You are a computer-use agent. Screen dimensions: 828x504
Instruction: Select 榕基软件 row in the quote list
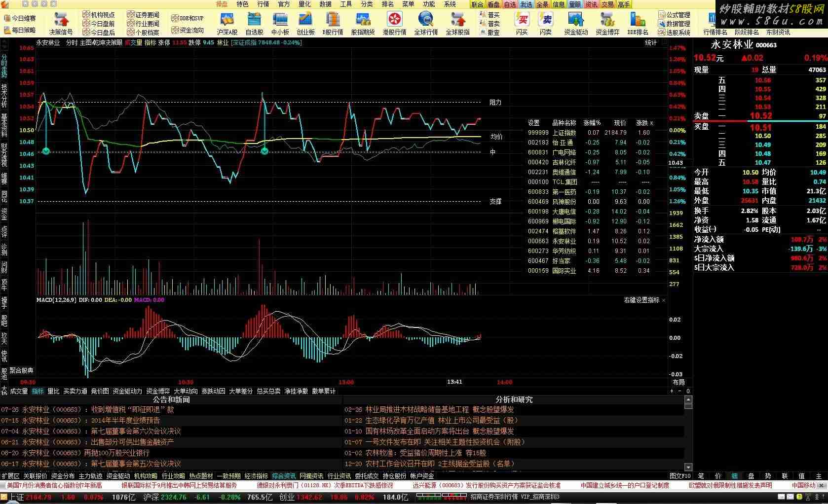[x=590, y=231]
